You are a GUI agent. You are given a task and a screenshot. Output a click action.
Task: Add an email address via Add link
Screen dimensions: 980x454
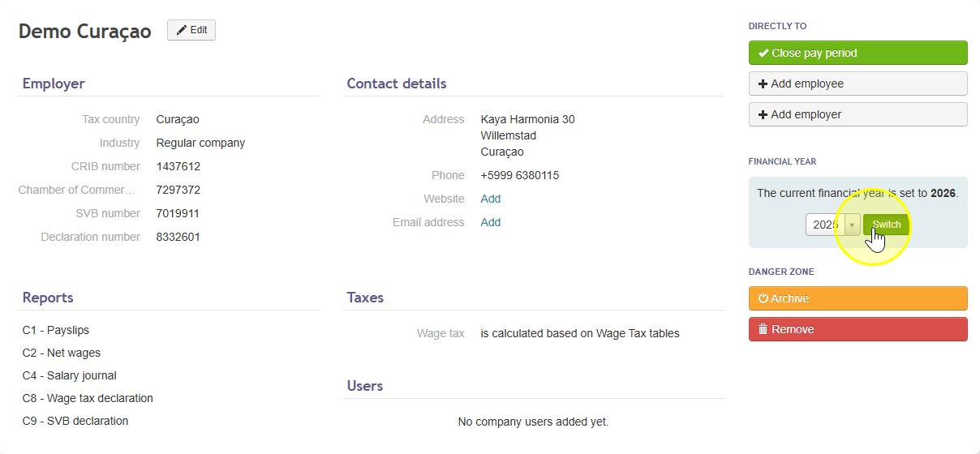(x=491, y=222)
